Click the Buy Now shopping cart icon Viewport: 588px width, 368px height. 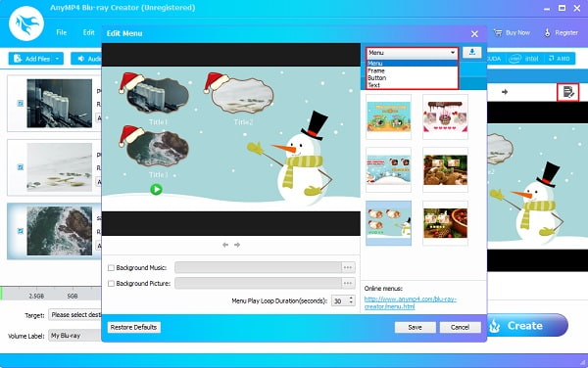coord(498,33)
